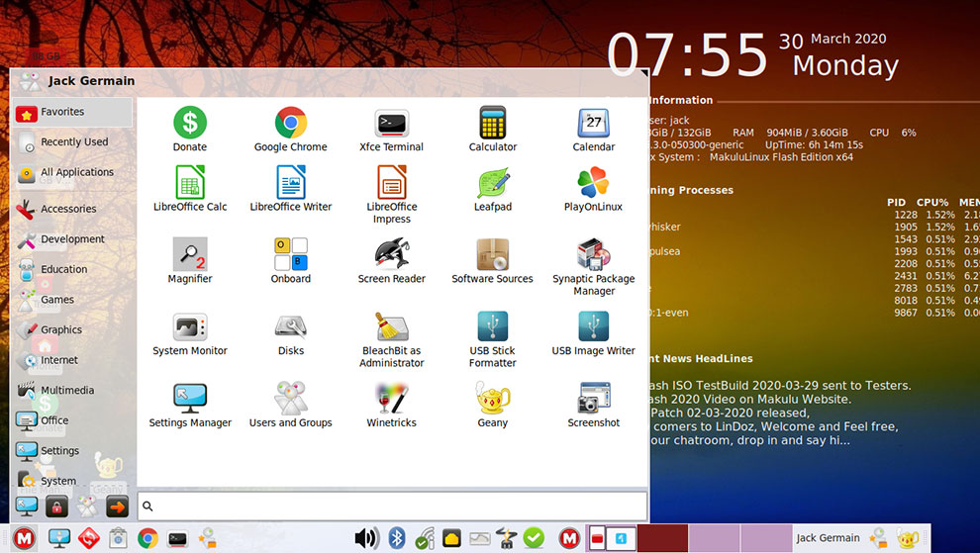Open the Screenshot tool
Screen dimensions: 980x553
tap(593, 405)
